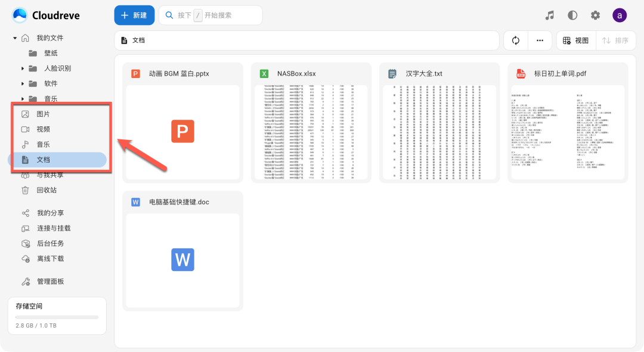Select the 软件 folder
Image resolution: width=644 pixels, height=352 pixels.
pyautogui.click(x=51, y=83)
